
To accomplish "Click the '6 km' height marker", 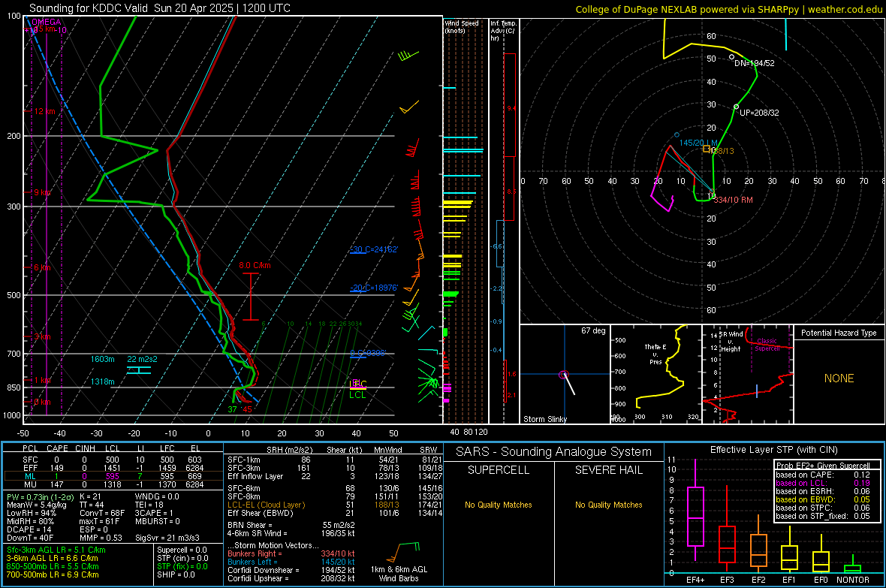I will coord(42,267).
